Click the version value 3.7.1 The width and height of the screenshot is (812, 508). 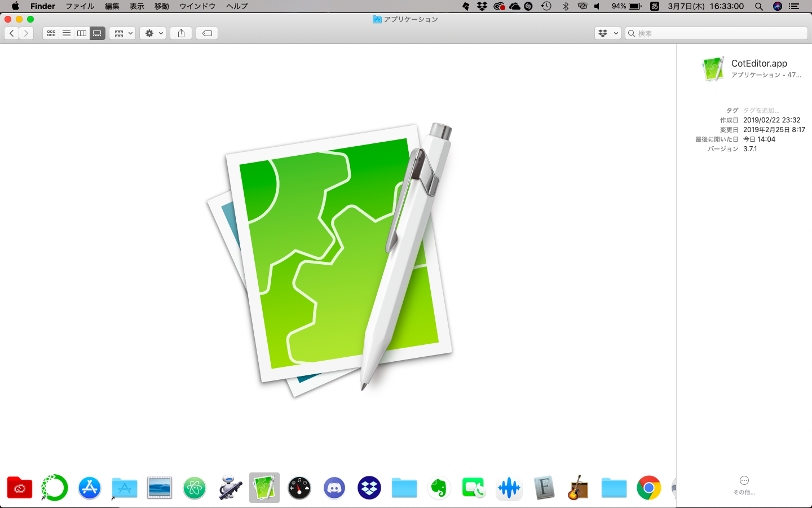coord(750,149)
